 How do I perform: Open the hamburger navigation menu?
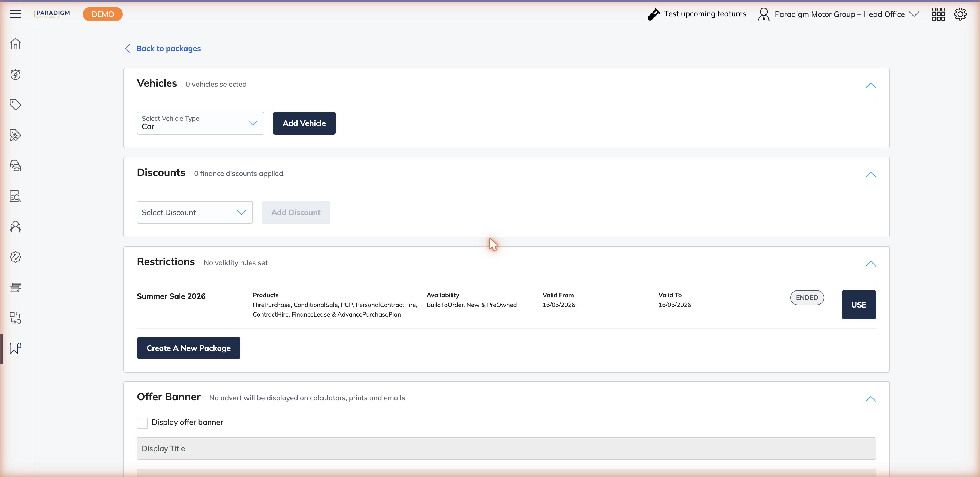pos(15,14)
